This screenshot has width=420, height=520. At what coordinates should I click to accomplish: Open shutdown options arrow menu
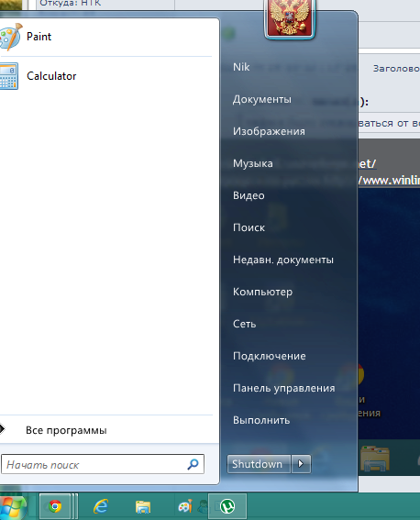(301, 464)
